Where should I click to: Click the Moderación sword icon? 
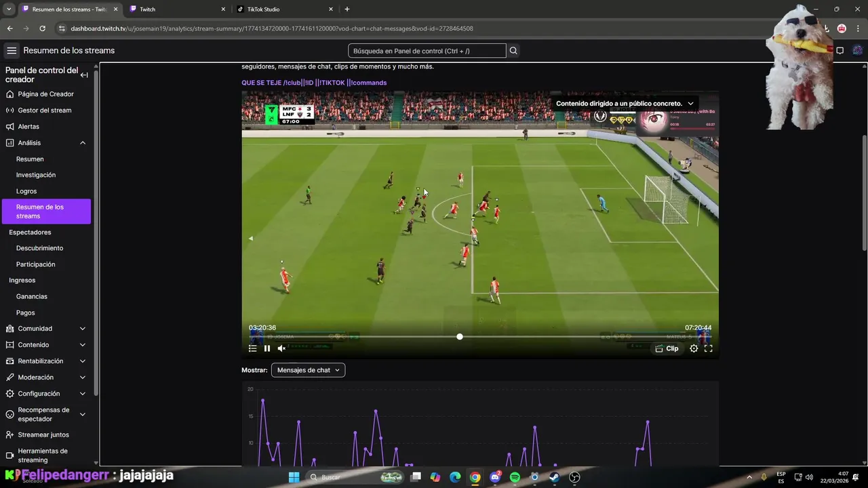pyautogui.click(x=9, y=378)
